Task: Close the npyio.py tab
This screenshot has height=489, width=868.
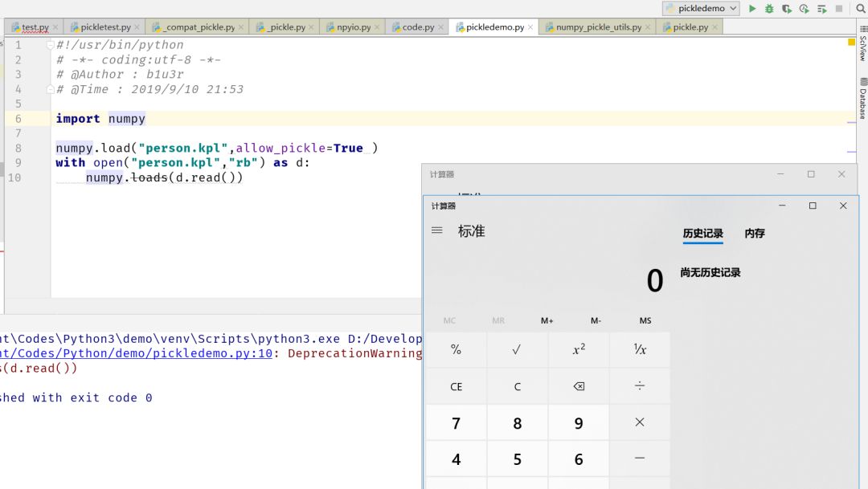Action: point(377,27)
